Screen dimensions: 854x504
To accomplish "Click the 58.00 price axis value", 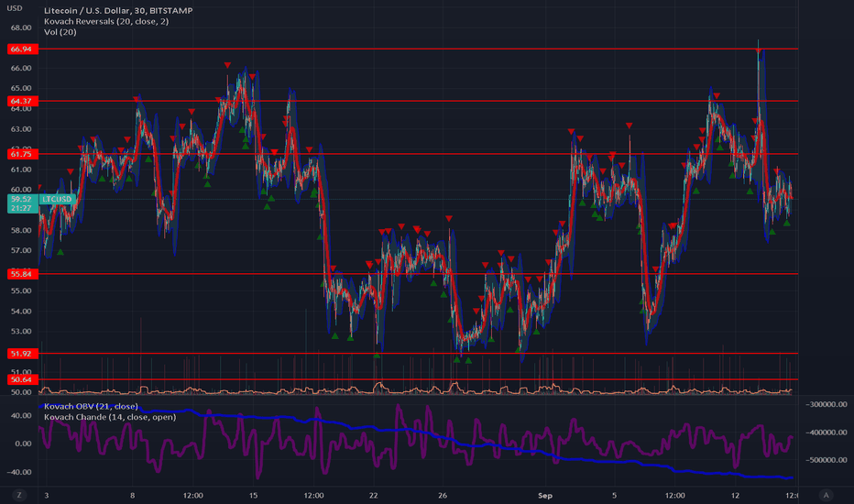I will 21,231.
